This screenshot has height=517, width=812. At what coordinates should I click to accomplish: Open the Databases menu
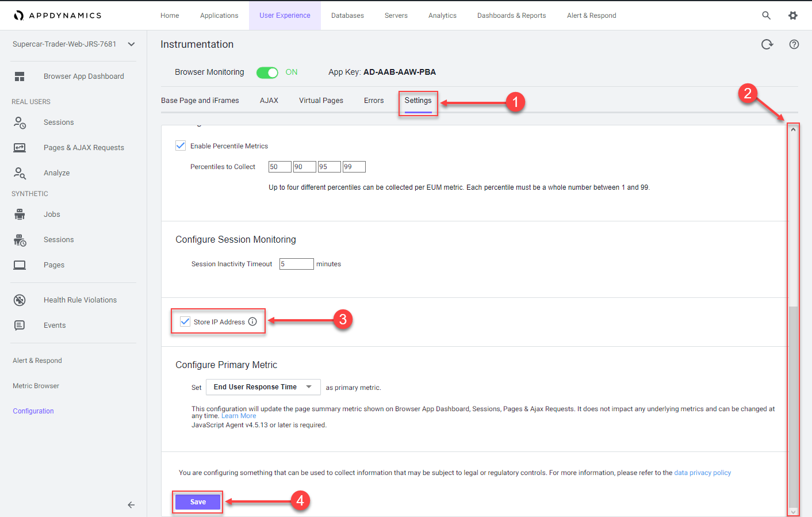click(x=347, y=16)
